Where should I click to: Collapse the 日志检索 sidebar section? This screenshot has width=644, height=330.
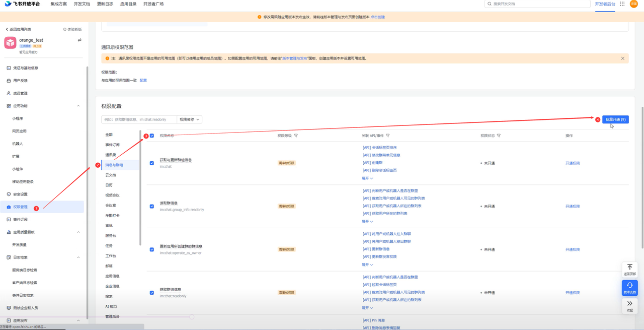coord(78,257)
